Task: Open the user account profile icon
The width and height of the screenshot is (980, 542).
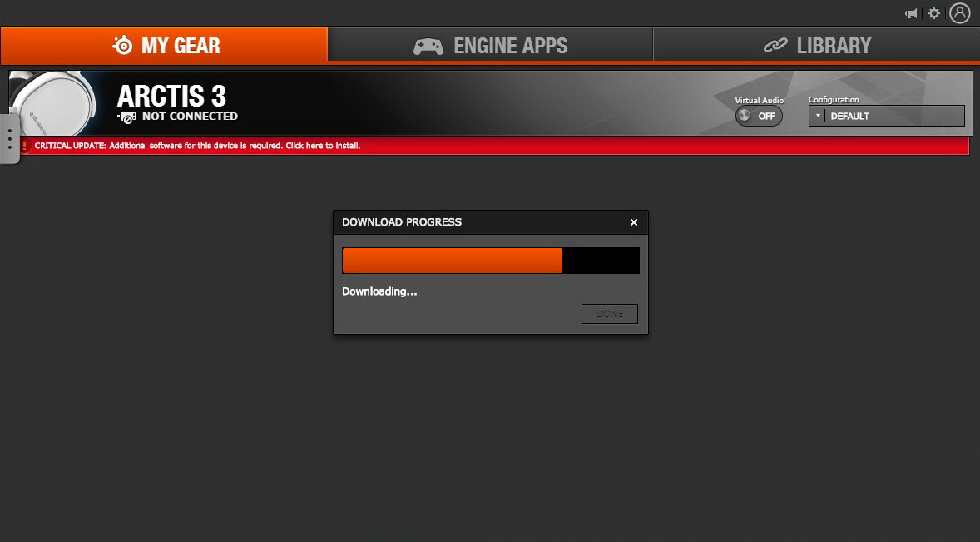Action: coord(959,13)
